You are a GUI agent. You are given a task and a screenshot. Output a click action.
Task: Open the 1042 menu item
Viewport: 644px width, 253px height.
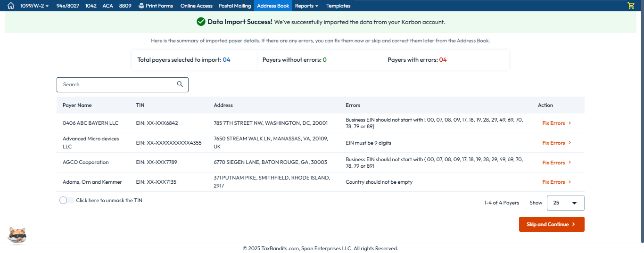(x=91, y=6)
